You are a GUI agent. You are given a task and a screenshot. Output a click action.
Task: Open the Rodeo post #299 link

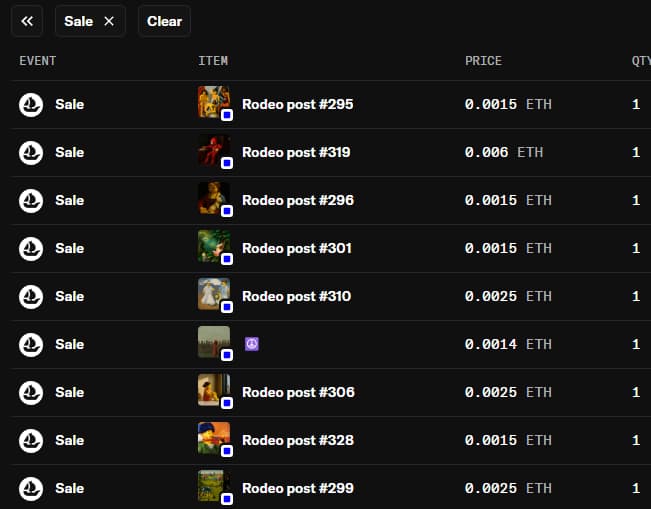[x=297, y=488]
